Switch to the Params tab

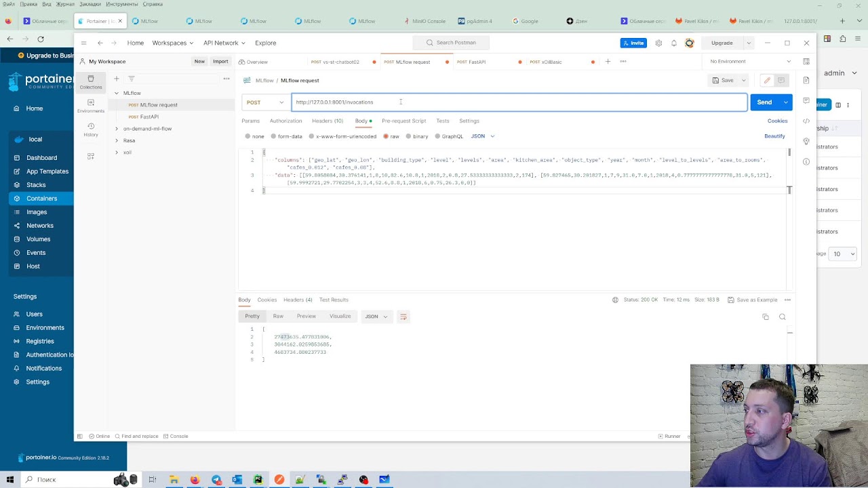251,121
